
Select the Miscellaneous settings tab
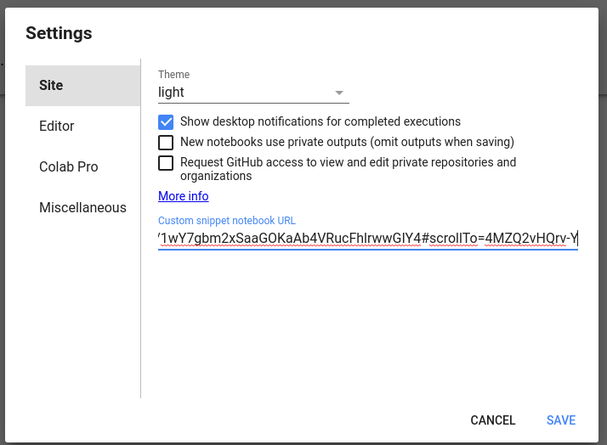tap(83, 208)
